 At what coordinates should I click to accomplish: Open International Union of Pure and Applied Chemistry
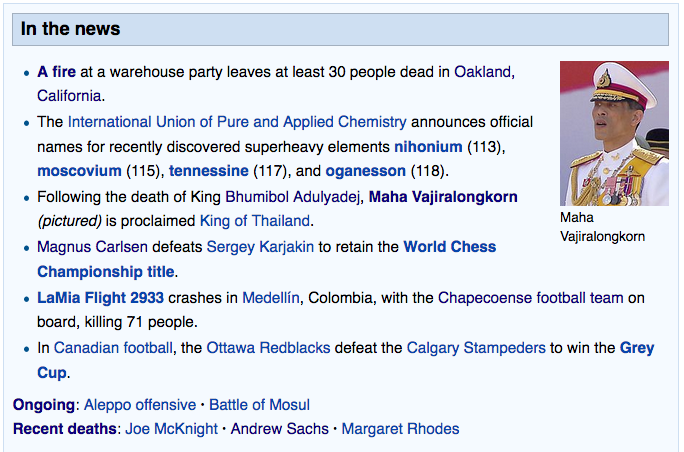point(237,122)
